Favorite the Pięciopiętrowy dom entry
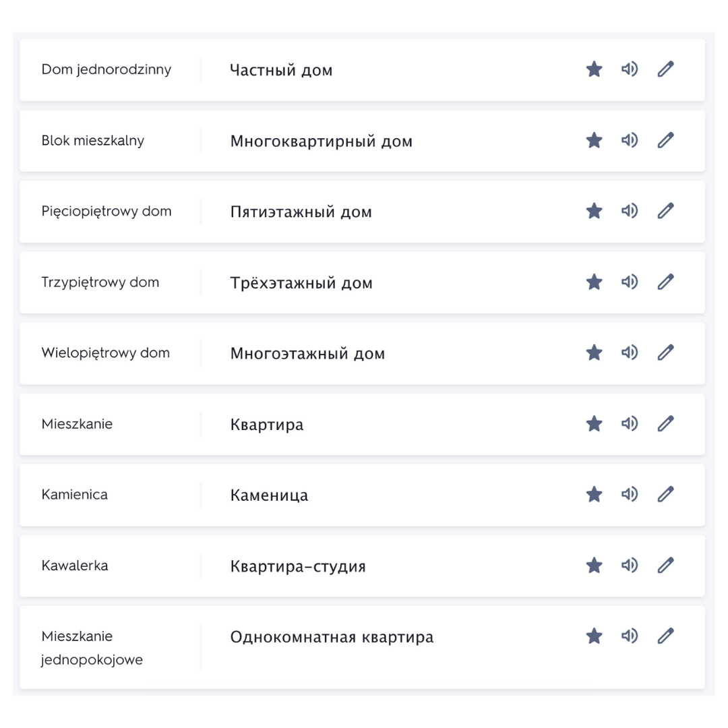This screenshot has width=728, height=728. [594, 211]
